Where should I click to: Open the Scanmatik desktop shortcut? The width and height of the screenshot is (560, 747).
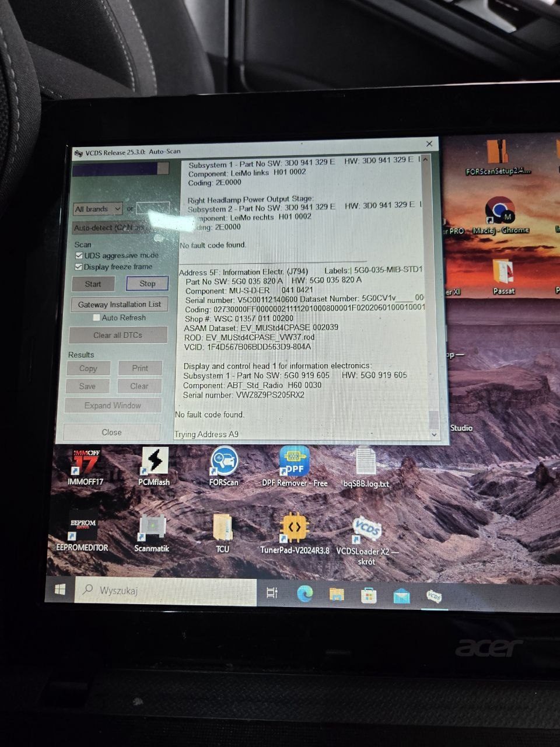point(152,533)
